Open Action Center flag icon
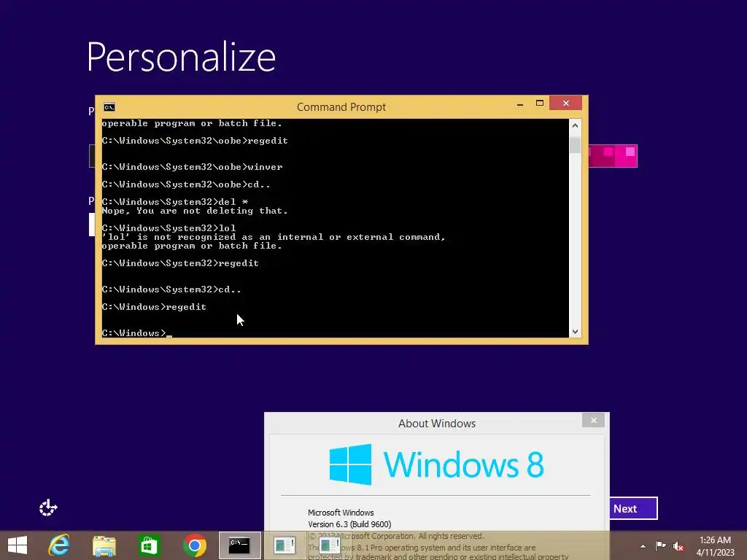This screenshot has height=560, width=747. 660,546
